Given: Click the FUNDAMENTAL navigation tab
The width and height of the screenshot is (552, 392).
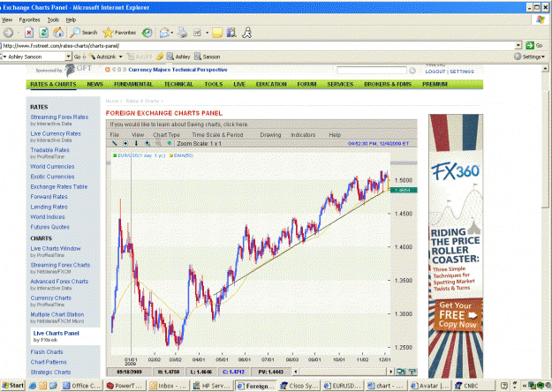Looking at the screenshot, I should click(x=133, y=84).
